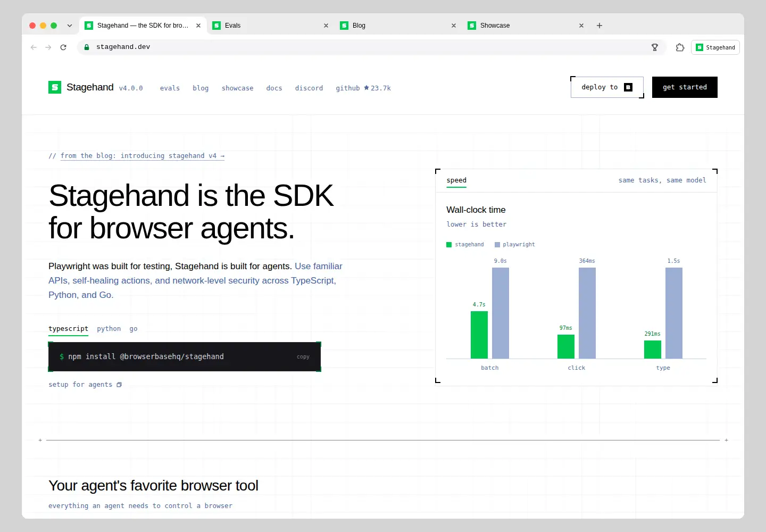766x532 pixels.
Task: Close the Evals browser tab
Action: click(x=326, y=26)
